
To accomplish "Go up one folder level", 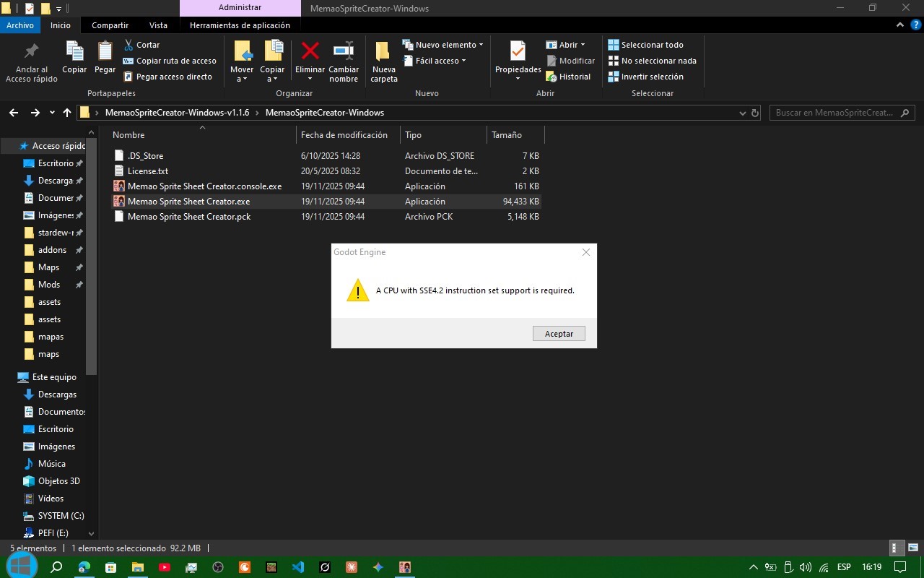I will click(67, 113).
